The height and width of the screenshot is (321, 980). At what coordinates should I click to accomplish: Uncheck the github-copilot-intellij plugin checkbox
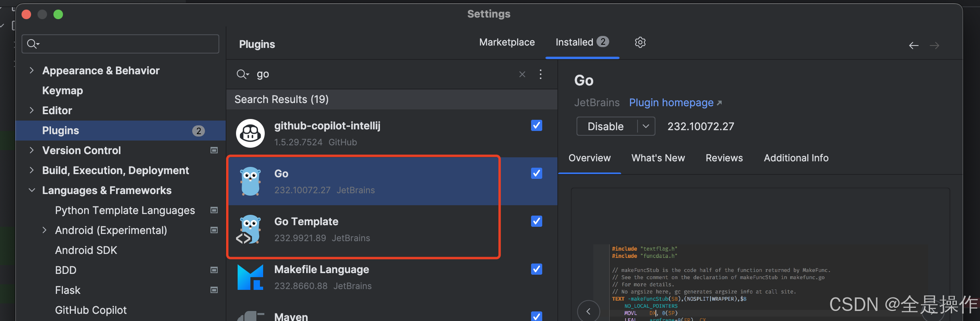tap(536, 125)
